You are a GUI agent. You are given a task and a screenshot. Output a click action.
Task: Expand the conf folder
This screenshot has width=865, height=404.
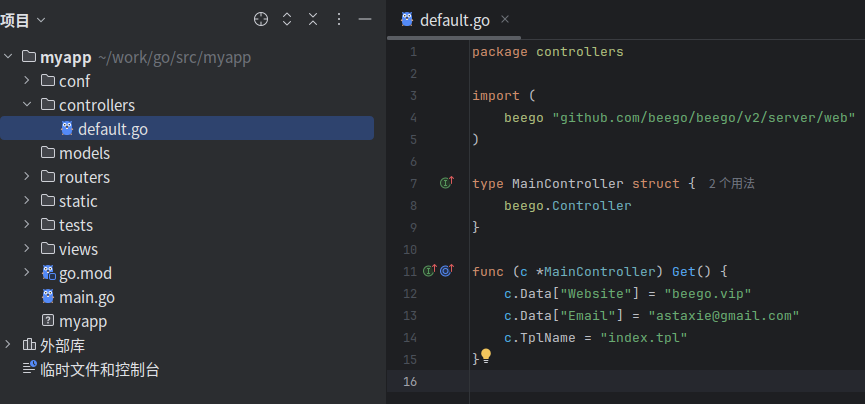point(26,81)
